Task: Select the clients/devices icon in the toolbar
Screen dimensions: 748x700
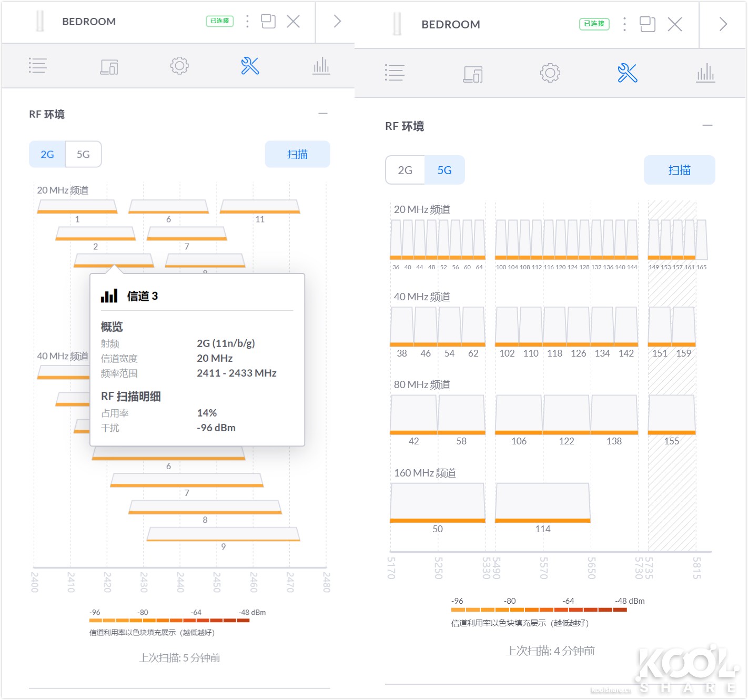Action: coord(109,66)
